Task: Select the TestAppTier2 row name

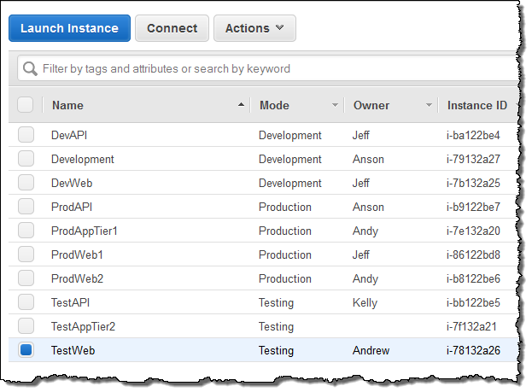Action: point(83,326)
